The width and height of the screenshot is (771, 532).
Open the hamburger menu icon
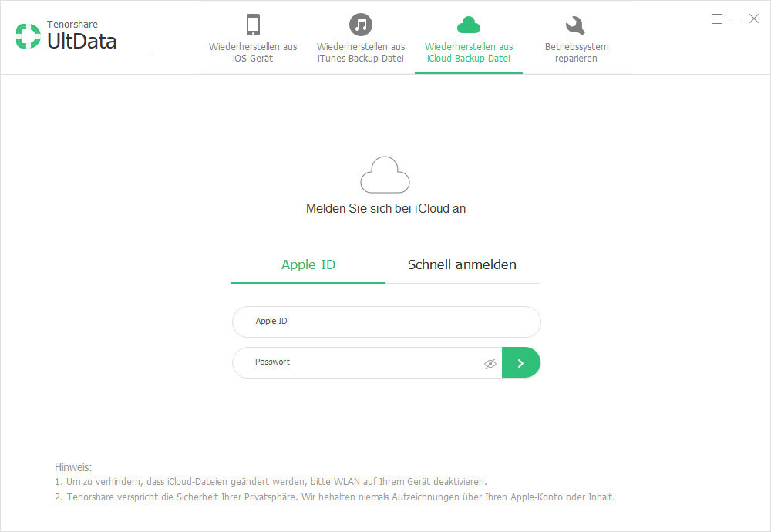click(x=717, y=19)
